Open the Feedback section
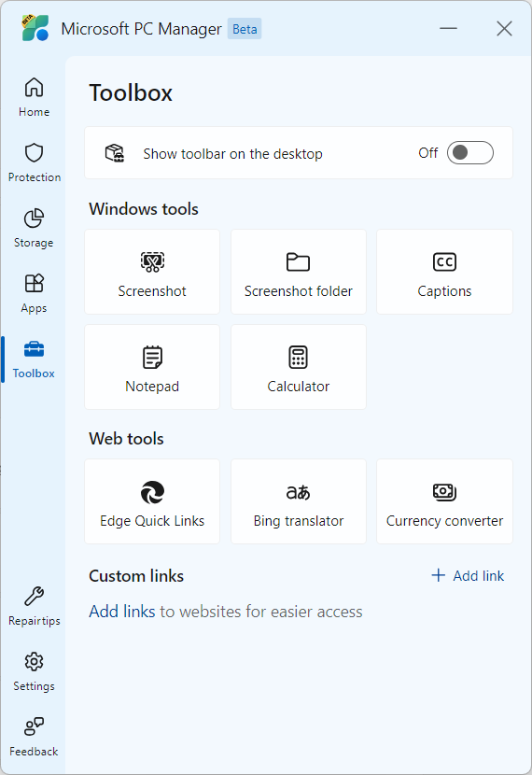The height and width of the screenshot is (775, 532). click(x=34, y=737)
